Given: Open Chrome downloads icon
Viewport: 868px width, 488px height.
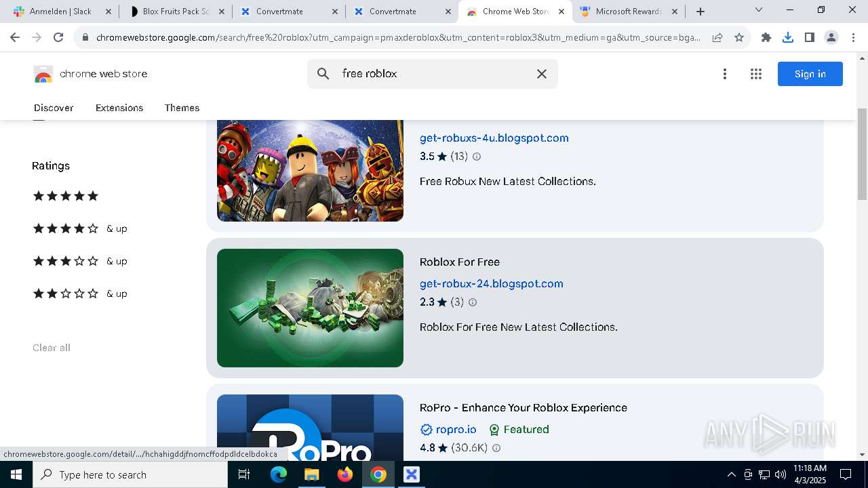Looking at the screenshot, I should coord(788,37).
